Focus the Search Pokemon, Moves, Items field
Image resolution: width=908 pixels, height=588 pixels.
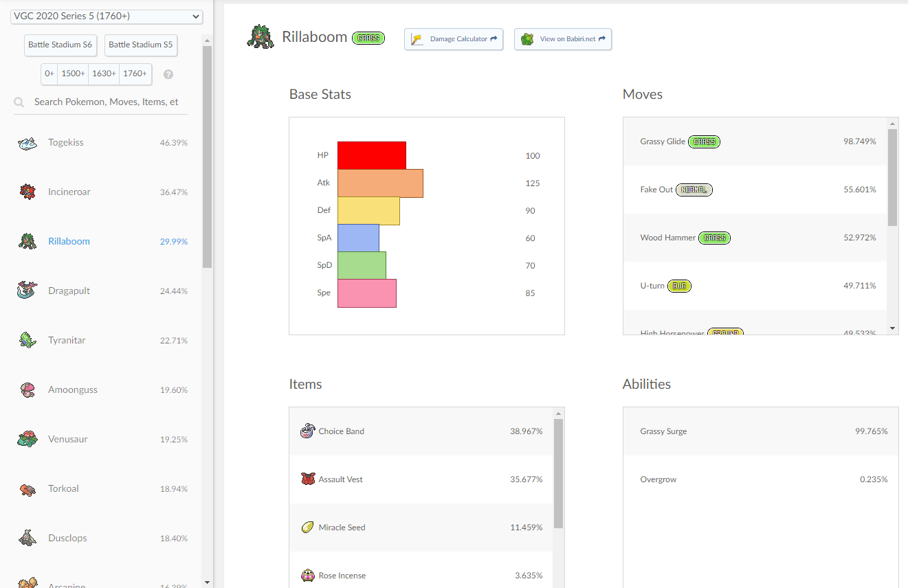click(x=107, y=102)
